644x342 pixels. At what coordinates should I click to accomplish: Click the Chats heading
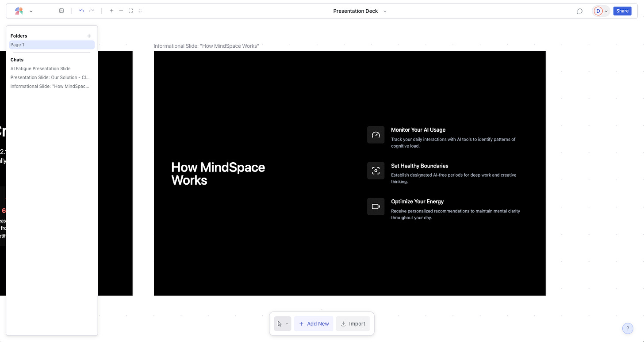click(x=17, y=60)
